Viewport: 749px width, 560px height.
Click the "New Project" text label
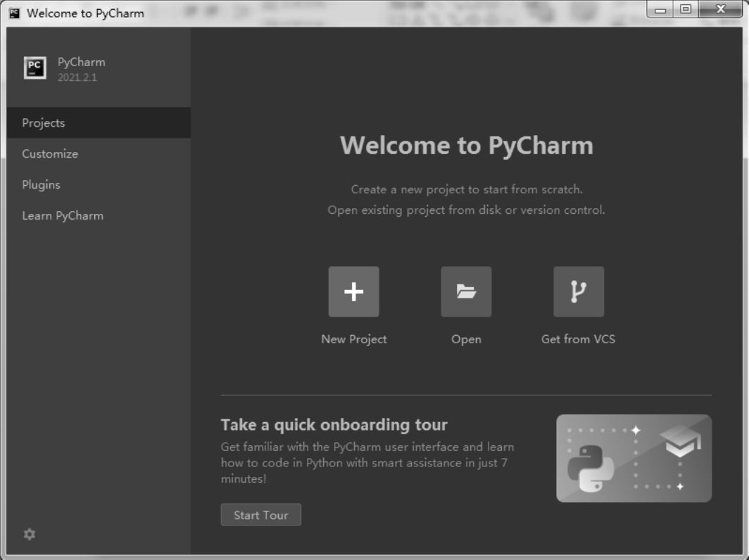[353, 339]
